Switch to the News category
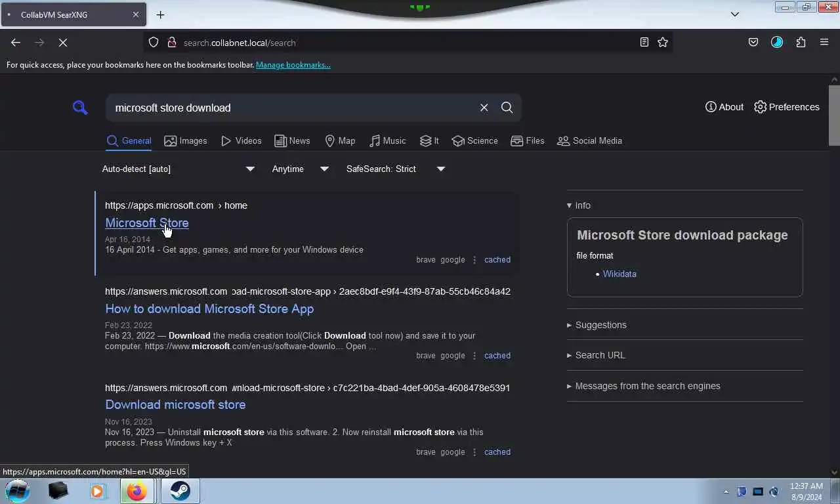840x504 pixels. coord(292,140)
